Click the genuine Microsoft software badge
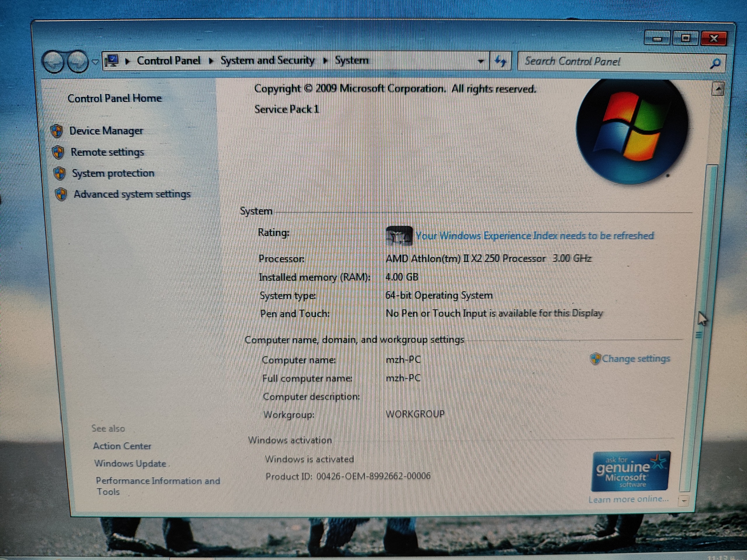Viewport: 747px width, 560px height. point(630,471)
